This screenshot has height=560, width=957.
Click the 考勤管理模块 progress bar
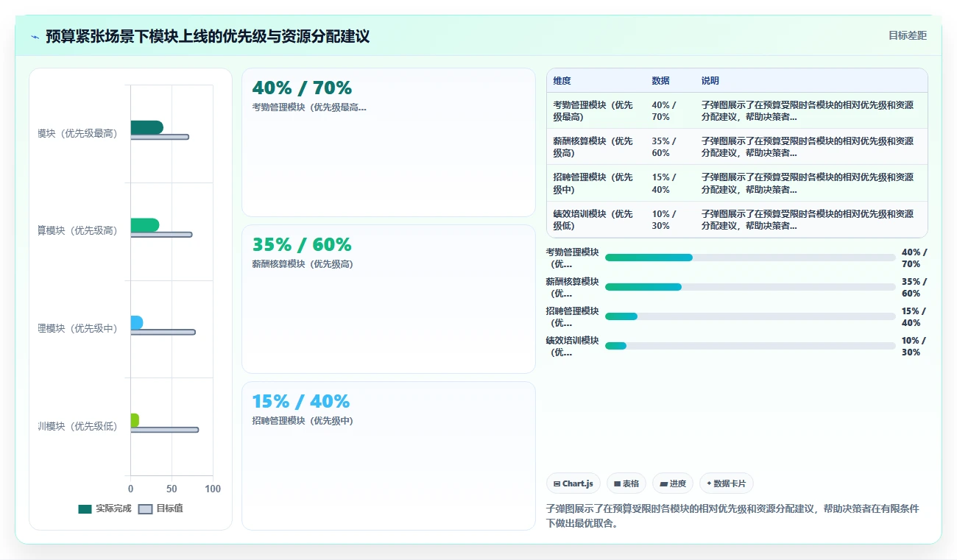tap(750, 258)
